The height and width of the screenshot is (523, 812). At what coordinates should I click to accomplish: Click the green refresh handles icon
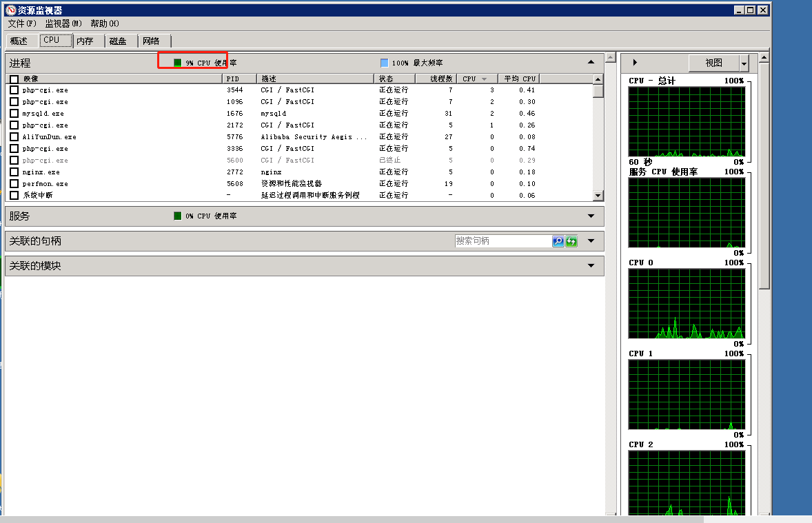click(x=571, y=240)
